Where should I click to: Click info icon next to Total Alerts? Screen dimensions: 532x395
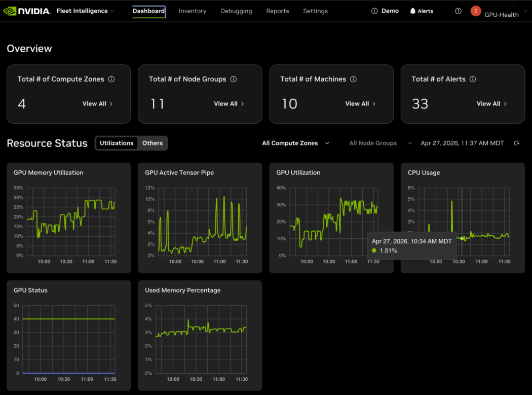click(473, 79)
